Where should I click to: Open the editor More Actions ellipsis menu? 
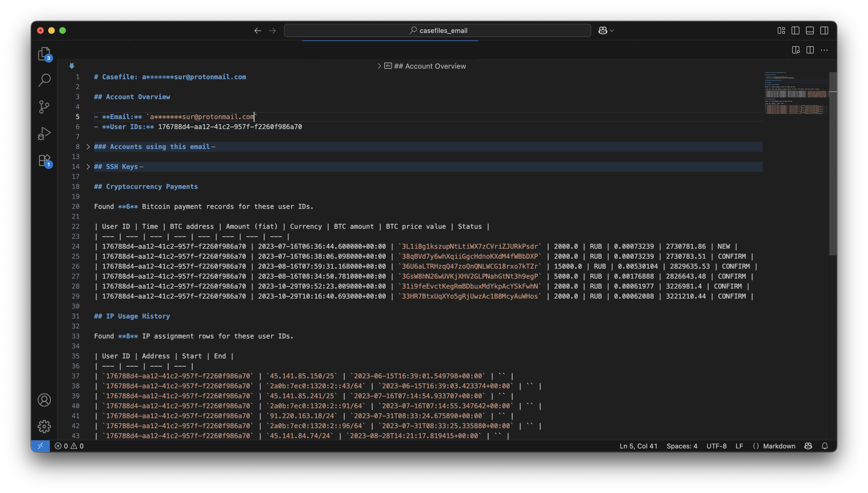[824, 50]
